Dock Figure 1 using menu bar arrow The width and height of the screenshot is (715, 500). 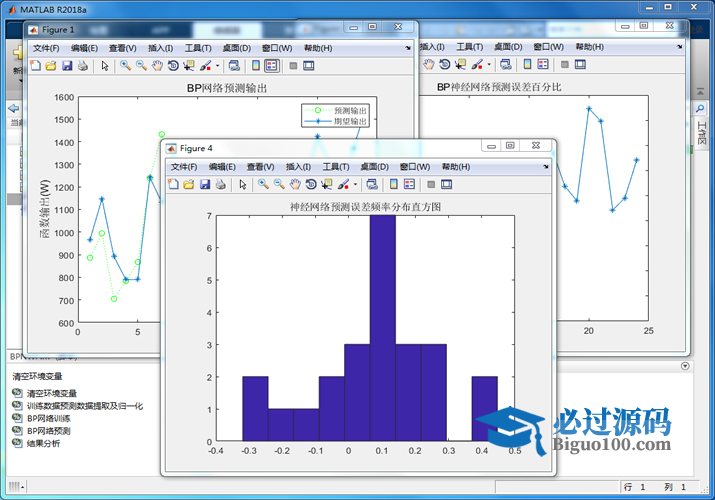pyautogui.click(x=408, y=48)
